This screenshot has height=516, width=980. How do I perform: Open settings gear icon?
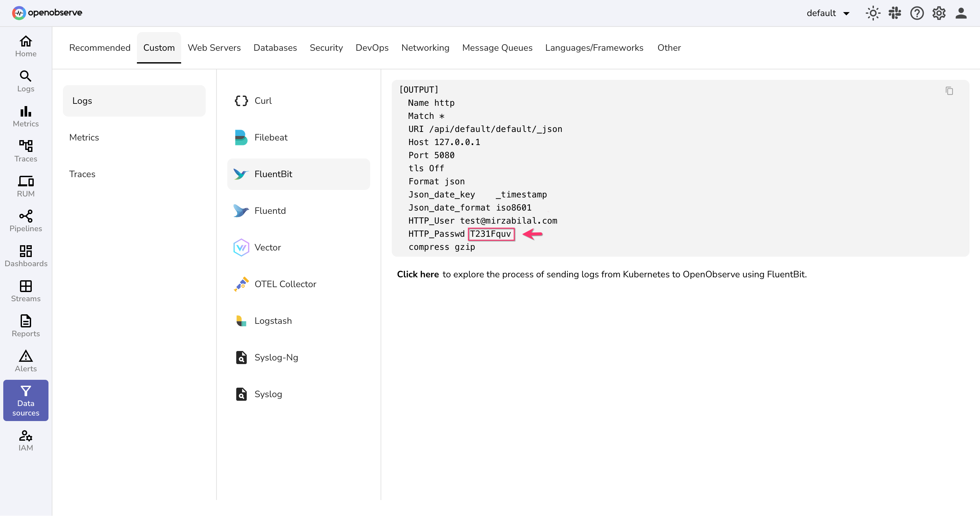coord(939,13)
